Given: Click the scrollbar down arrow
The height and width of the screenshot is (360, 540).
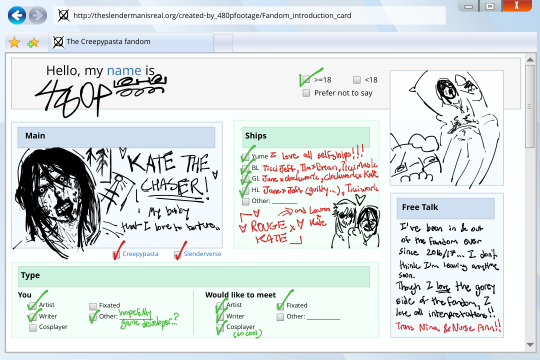Looking at the screenshot, I should 530,344.
